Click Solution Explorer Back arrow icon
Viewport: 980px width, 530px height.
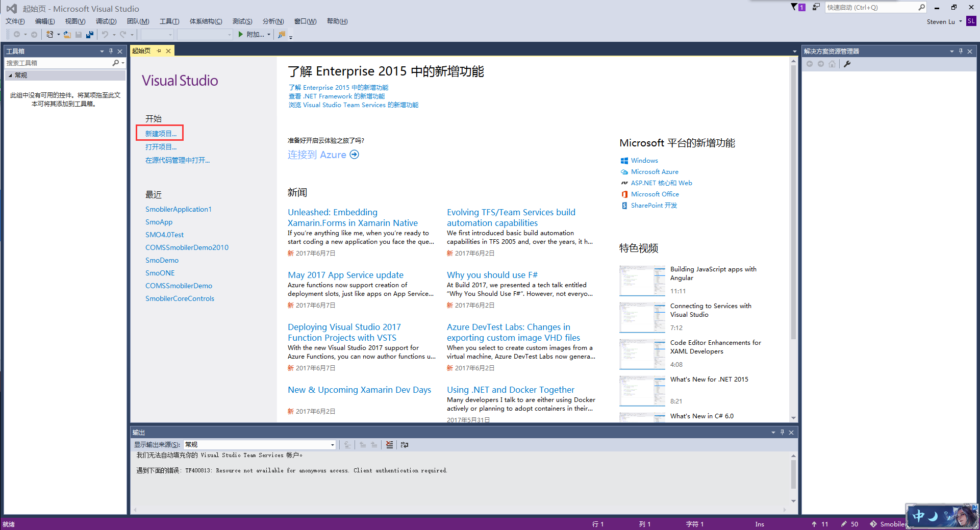810,64
